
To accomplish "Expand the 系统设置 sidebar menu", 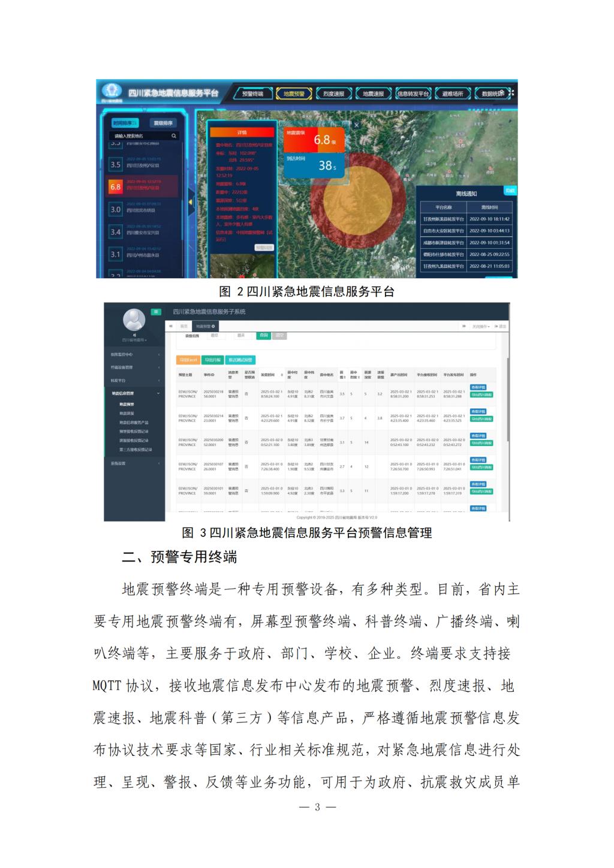I will [x=134, y=463].
